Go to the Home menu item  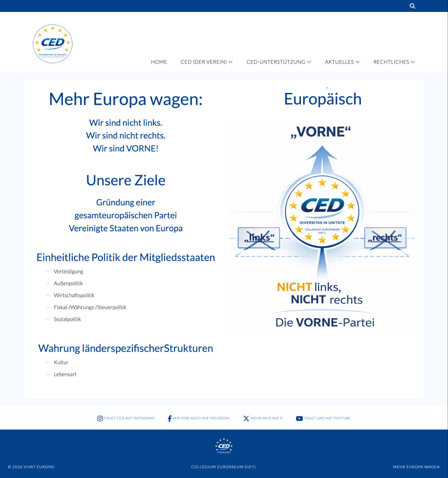click(x=159, y=62)
